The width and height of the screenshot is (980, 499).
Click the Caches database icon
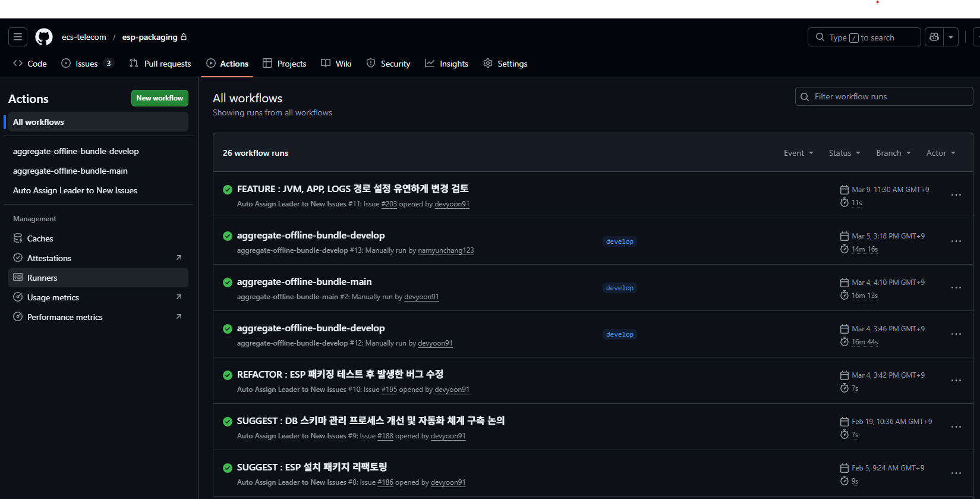tap(18, 238)
